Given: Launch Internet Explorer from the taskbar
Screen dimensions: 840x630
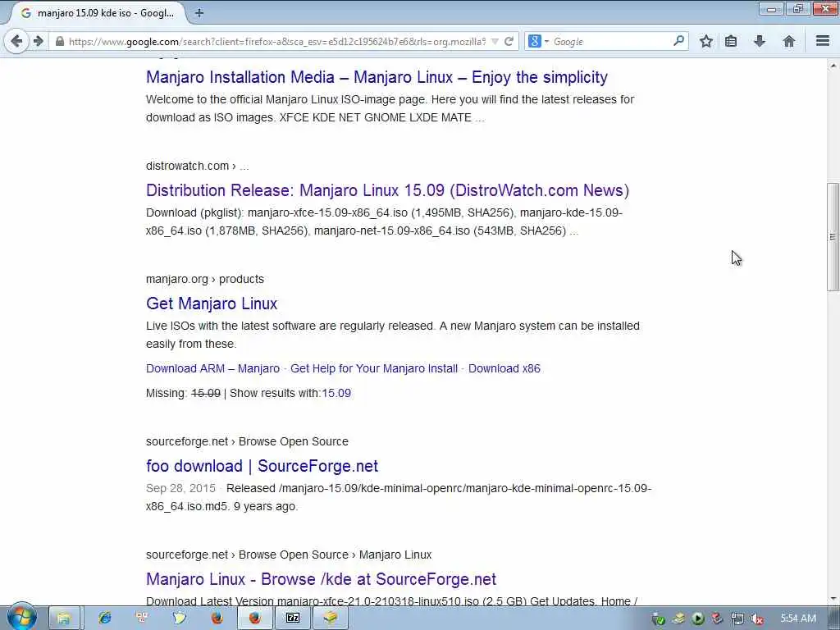Looking at the screenshot, I should point(104,619).
